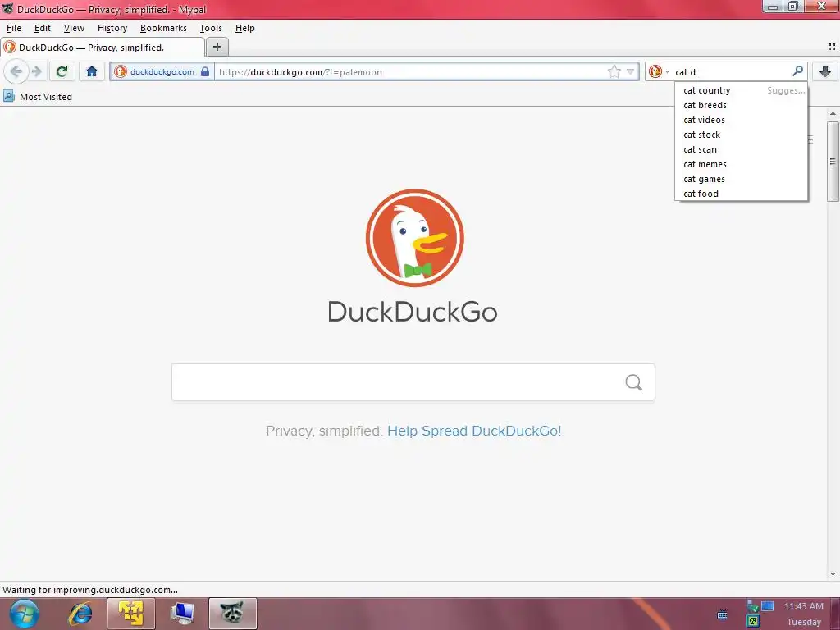Open the Tools menu
Screen dimensions: 840x630
(211, 28)
